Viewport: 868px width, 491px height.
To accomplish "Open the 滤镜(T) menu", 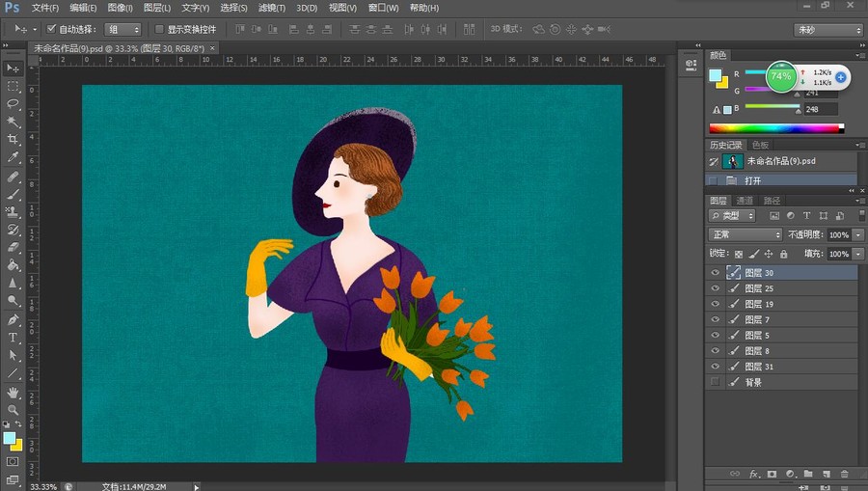I will coord(272,8).
